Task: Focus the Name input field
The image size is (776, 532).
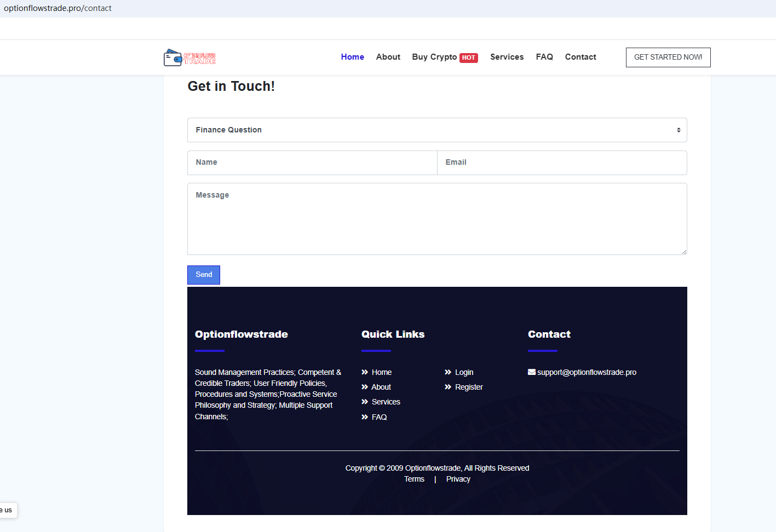Action: (312, 163)
